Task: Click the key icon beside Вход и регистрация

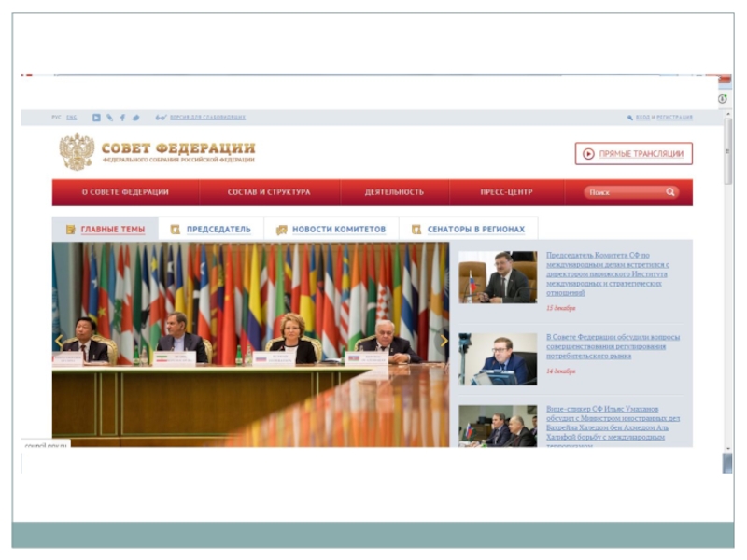Action: pos(629,118)
